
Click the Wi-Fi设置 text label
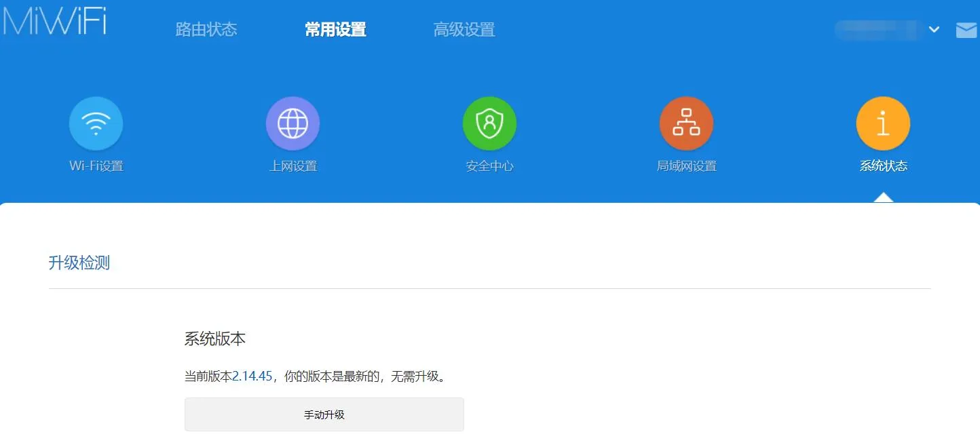[96, 166]
